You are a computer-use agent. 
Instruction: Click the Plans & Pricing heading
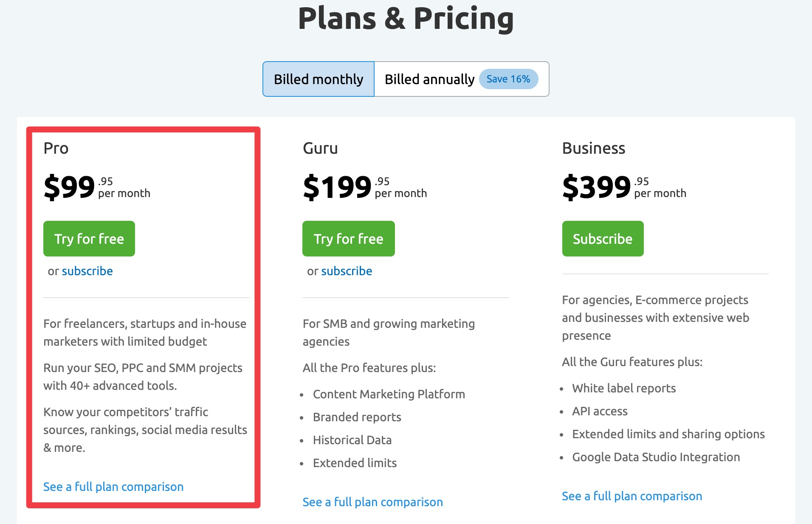point(406,19)
